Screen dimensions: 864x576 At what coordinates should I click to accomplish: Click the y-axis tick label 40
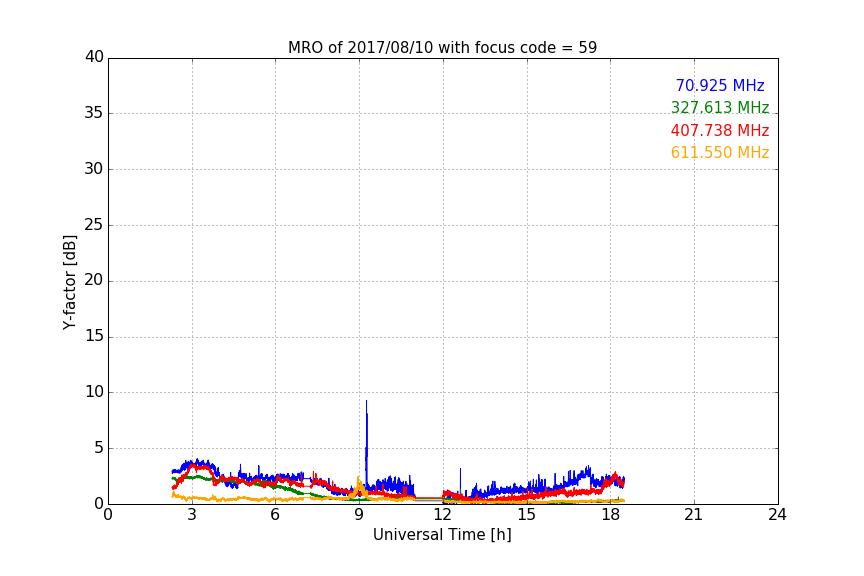point(94,57)
